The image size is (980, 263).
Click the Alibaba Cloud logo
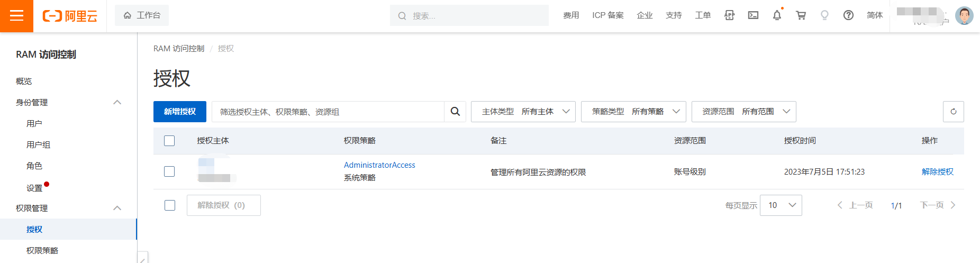[x=70, y=16]
